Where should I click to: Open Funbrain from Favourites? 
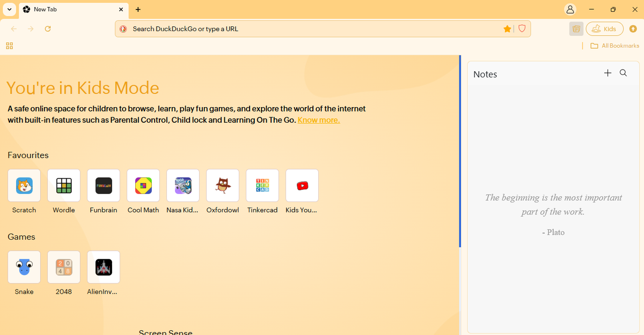103,185
